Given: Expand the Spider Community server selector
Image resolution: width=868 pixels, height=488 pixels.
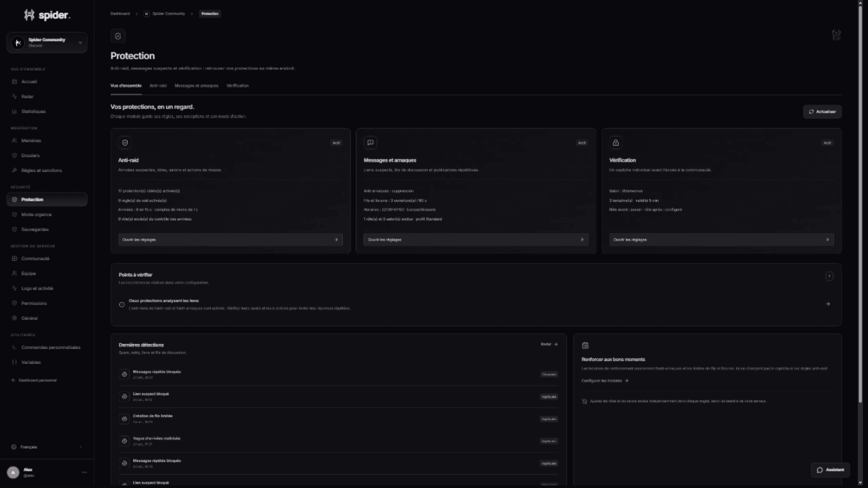Looking at the screenshot, I should (x=47, y=43).
